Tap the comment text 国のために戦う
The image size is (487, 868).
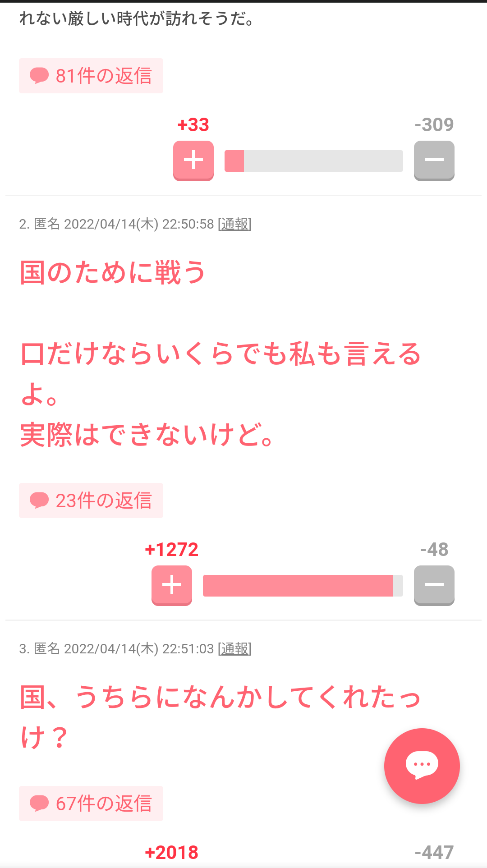(x=113, y=272)
